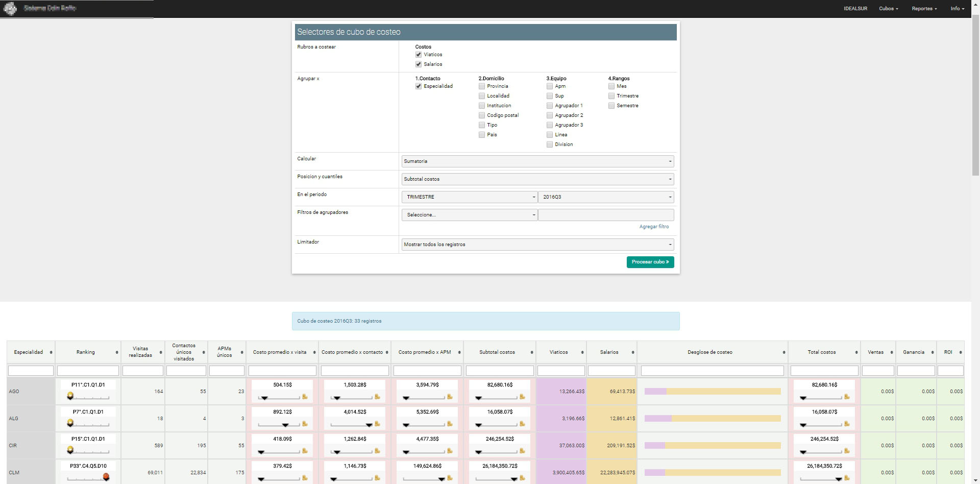The image size is (980, 484).
Task: Click the Agregar filtro link
Action: pyautogui.click(x=654, y=227)
